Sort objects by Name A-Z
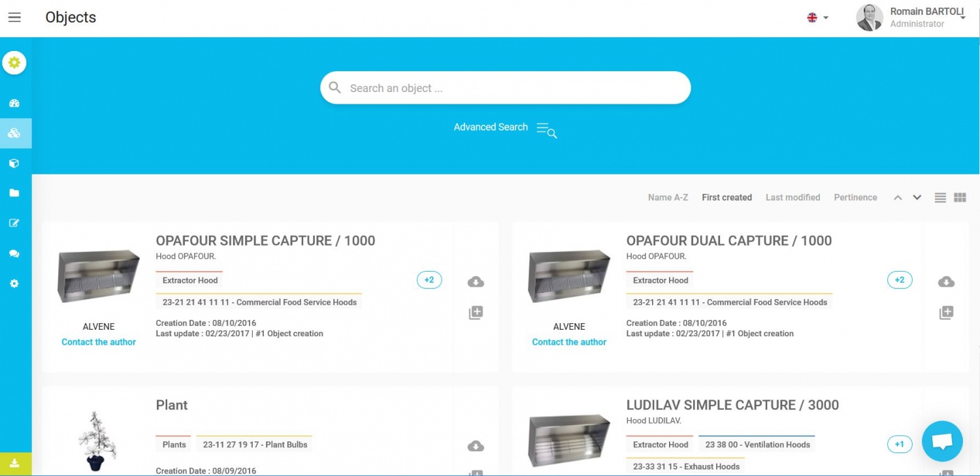 (x=668, y=197)
